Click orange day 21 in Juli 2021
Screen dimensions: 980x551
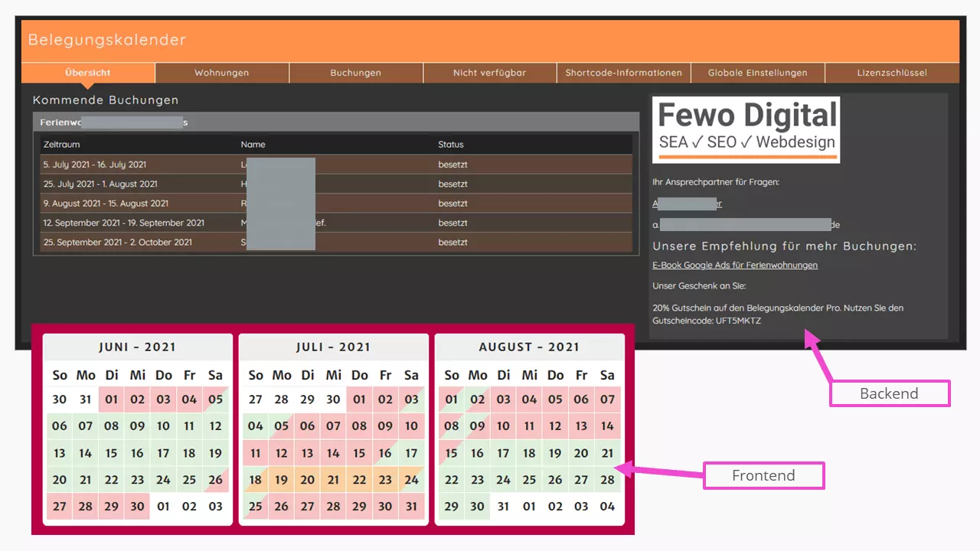pyautogui.click(x=333, y=480)
